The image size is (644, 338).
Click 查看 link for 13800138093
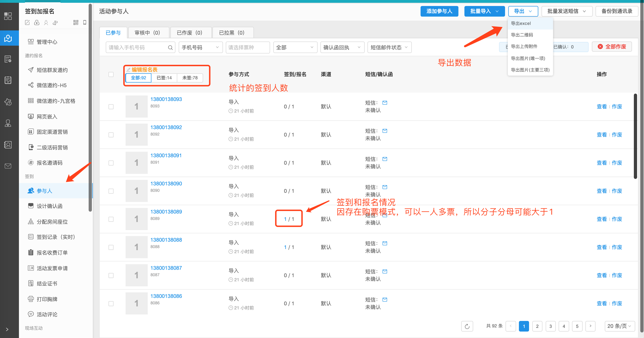tap(602, 107)
